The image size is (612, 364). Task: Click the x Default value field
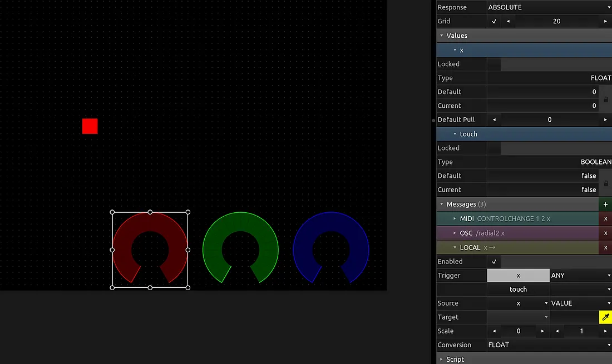point(542,92)
